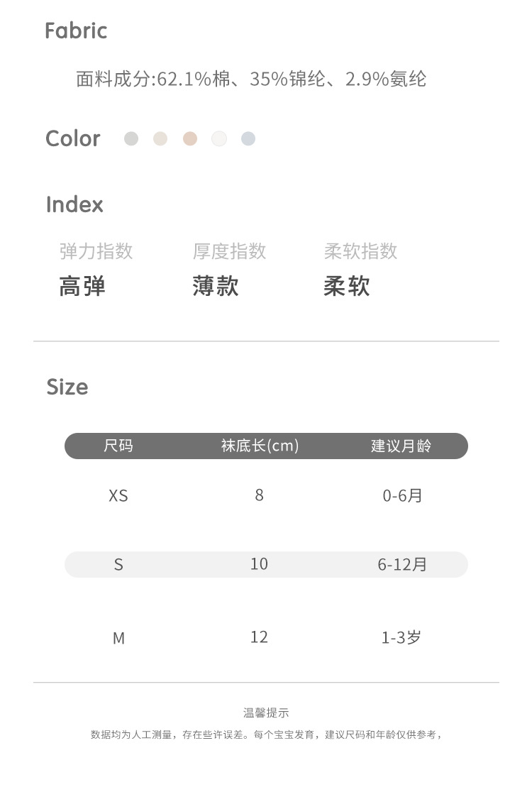532x787 pixels.
Task: Click the Fabric section heading
Action: (76, 31)
